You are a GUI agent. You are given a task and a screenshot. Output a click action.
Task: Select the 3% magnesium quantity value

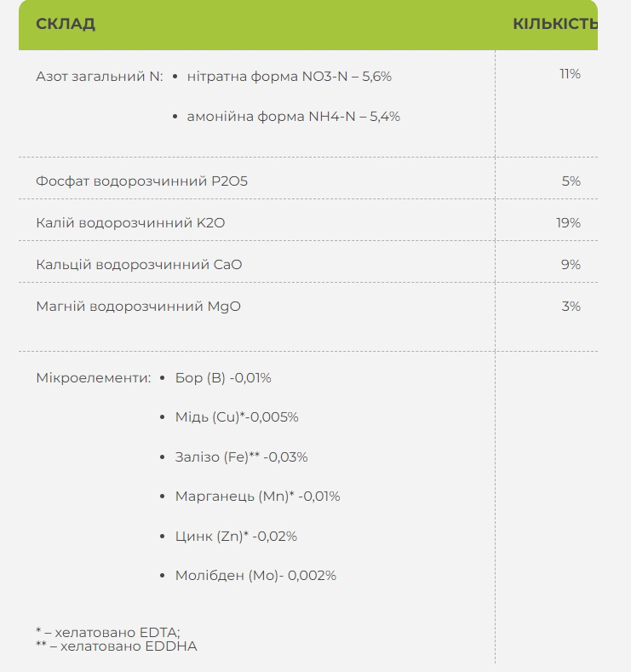click(571, 306)
